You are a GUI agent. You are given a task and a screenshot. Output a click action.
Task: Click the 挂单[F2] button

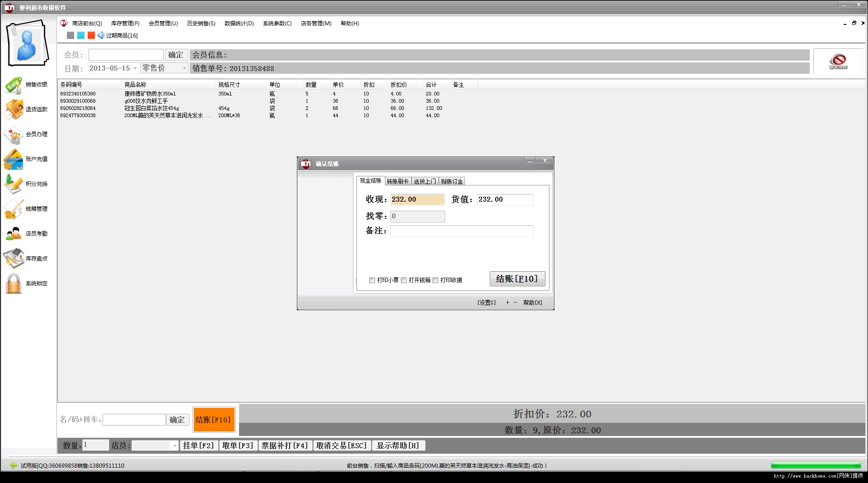[198, 445]
